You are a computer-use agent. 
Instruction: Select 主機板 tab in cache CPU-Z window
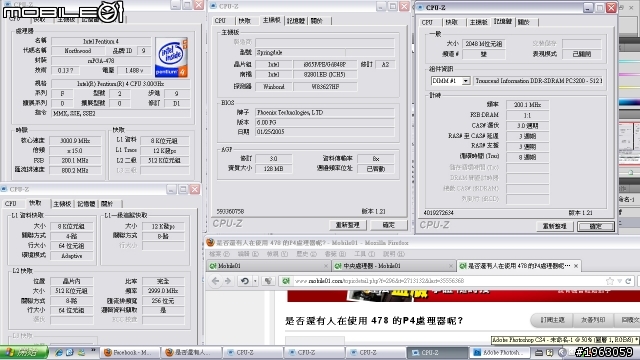[x=62, y=204]
